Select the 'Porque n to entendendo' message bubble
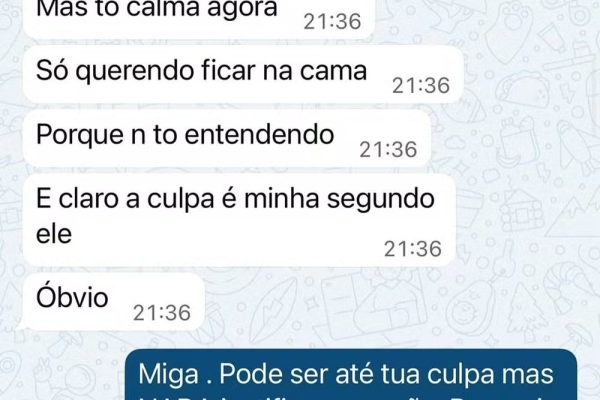This screenshot has width=600, height=400. coord(227,139)
